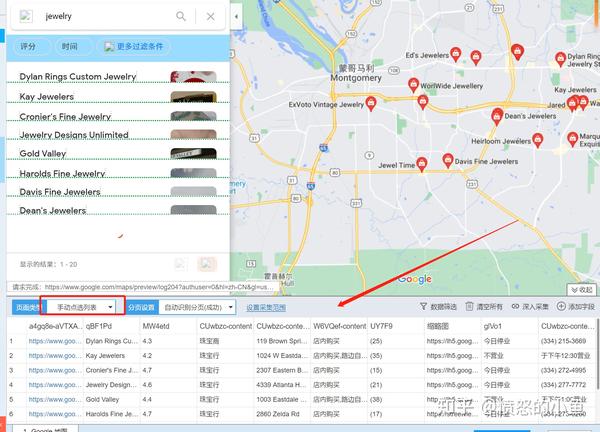Select the MW4etd column header
Screen dimensions: 600x432
168,326
